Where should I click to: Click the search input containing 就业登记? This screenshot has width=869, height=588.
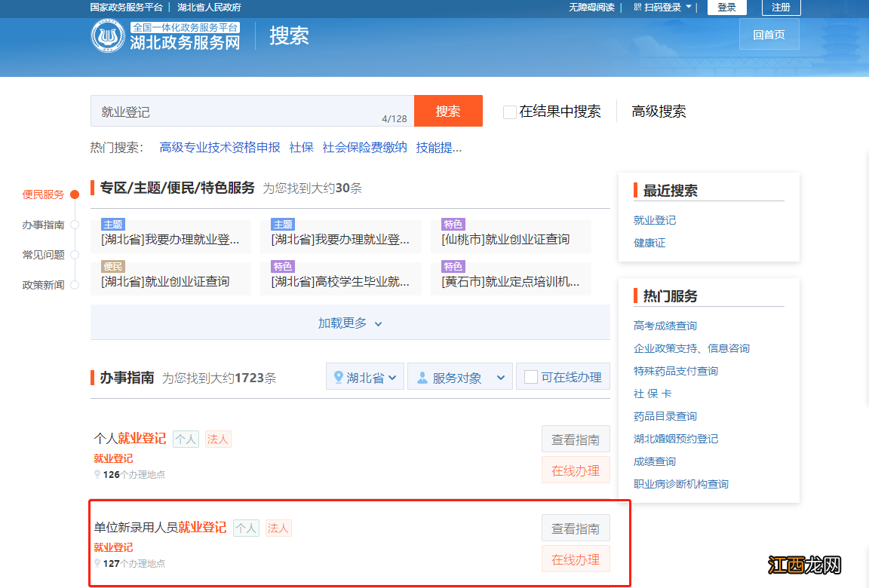(226, 111)
